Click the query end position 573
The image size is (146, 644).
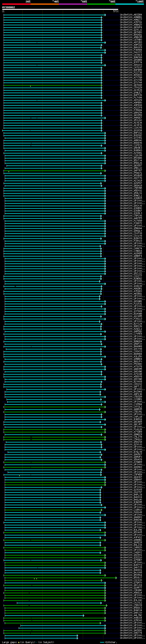115,11
